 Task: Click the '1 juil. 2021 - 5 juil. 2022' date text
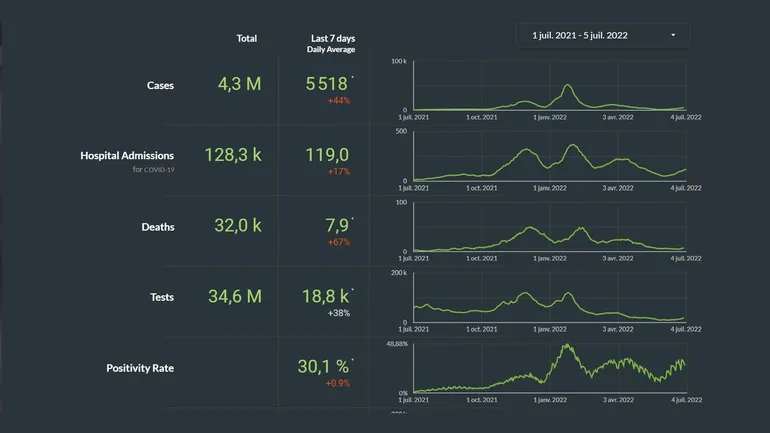point(578,36)
